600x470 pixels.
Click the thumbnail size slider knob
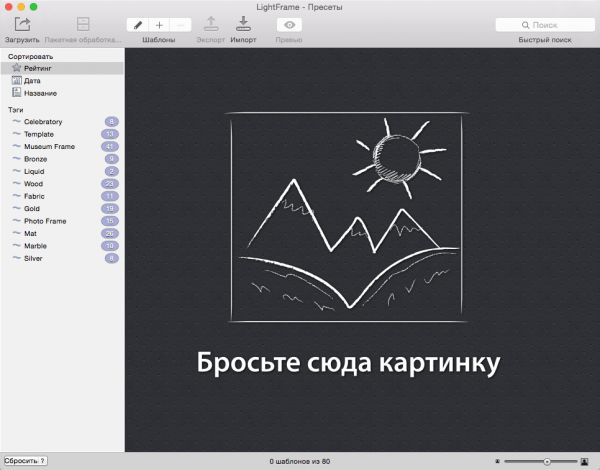coord(547,462)
